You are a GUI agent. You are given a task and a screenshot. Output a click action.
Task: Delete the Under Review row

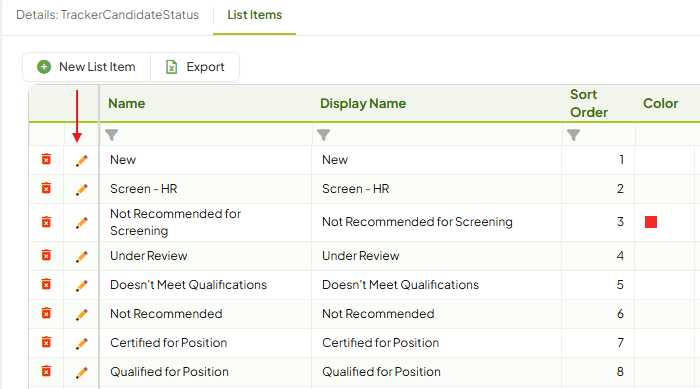pyautogui.click(x=46, y=255)
